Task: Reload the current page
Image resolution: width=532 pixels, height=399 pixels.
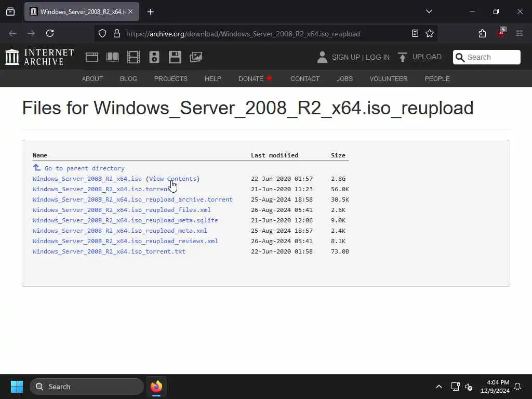Action: coord(50,34)
